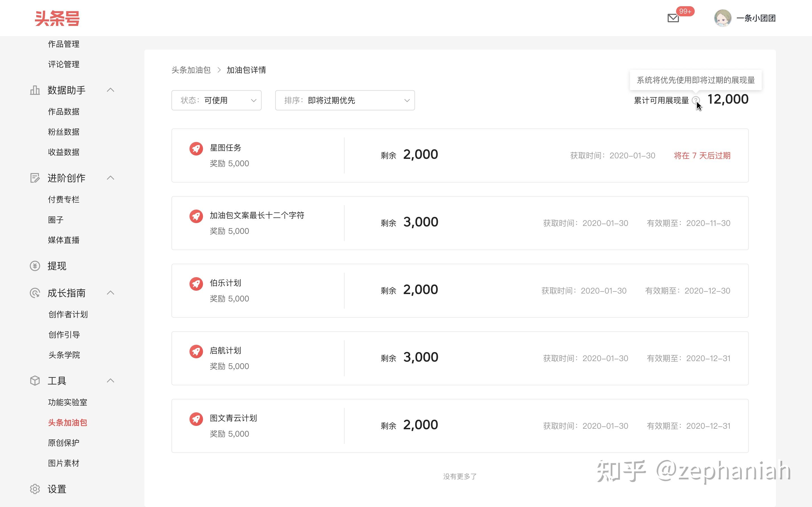Viewport: 812px width, 507px height.
Task: Go to 原创保护 in sidebar
Action: click(64, 442)
